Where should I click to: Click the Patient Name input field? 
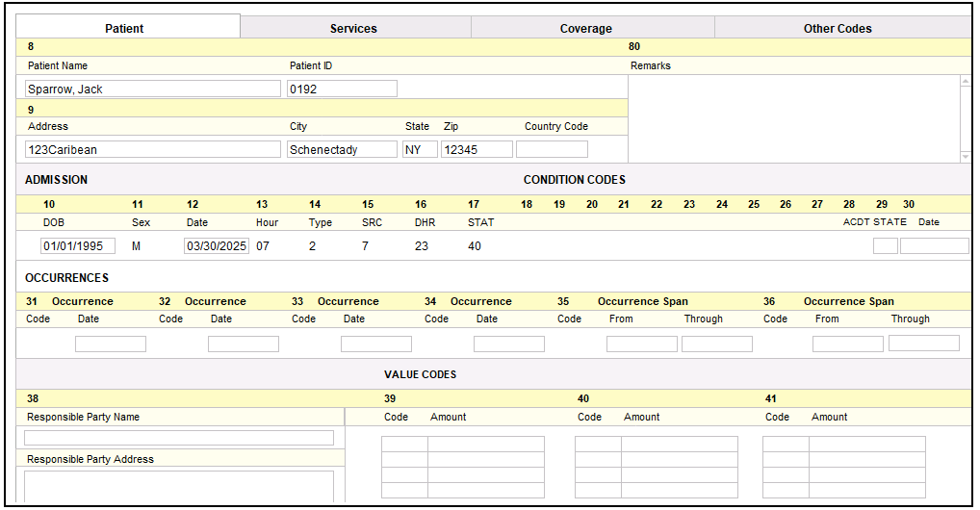point(152,89)
